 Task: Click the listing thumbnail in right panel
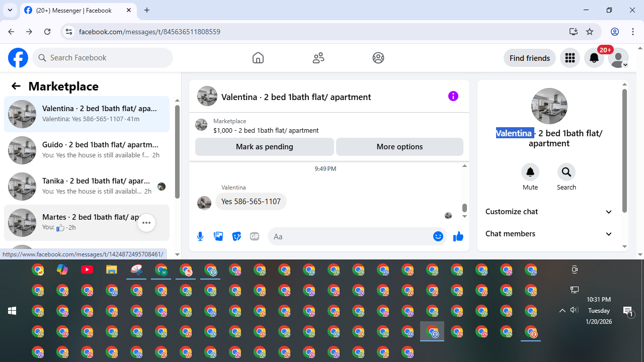point(549,106)
